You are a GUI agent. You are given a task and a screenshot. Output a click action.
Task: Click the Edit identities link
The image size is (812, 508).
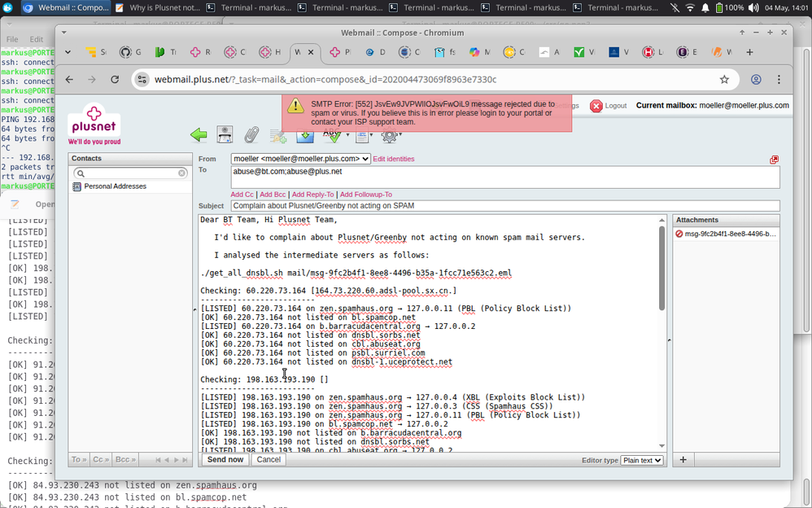point(394,159)
